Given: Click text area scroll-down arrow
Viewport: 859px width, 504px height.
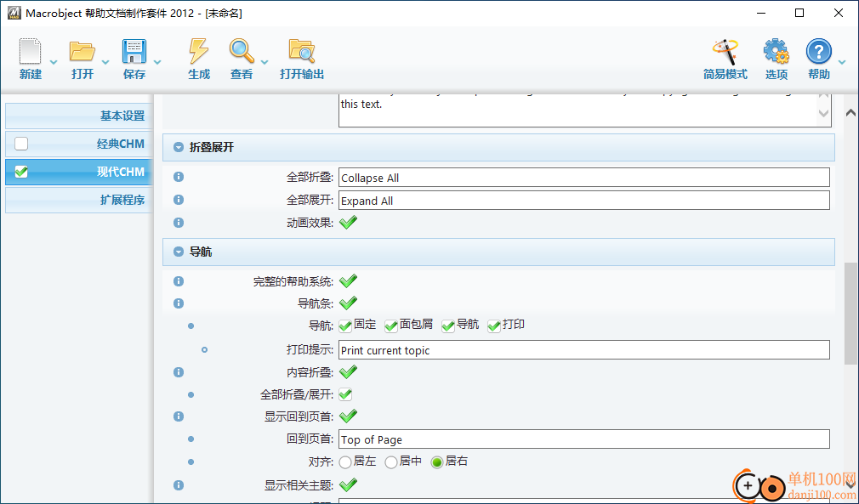Looking at the screenshot, I should [823, 114].
